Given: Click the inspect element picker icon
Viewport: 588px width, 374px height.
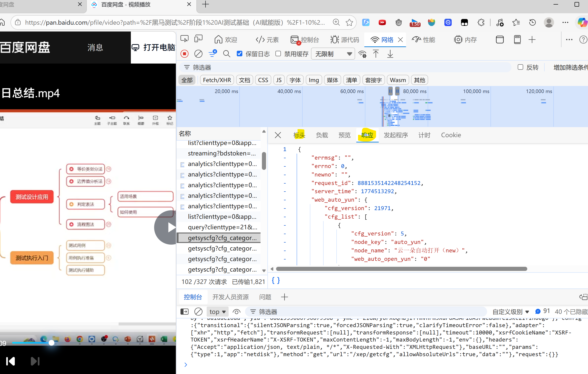Looking at the screenshot, I should [184, 39].
